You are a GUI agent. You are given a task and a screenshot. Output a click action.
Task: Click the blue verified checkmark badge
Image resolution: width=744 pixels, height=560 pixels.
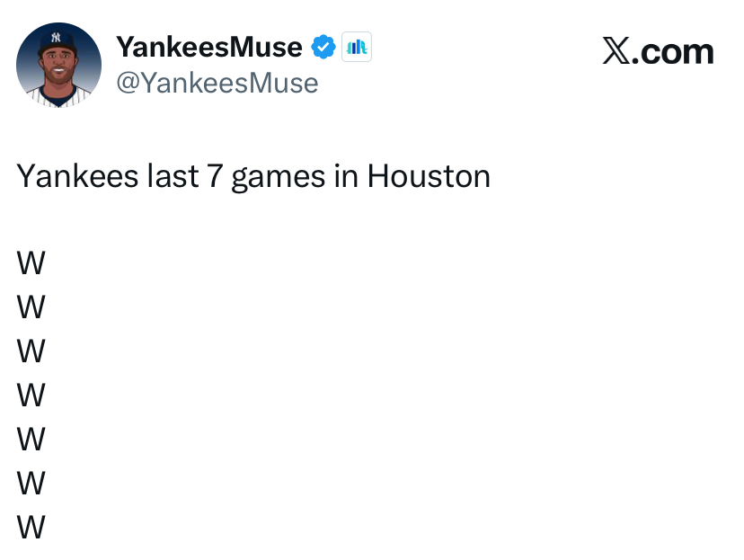(x=323, y=47)
